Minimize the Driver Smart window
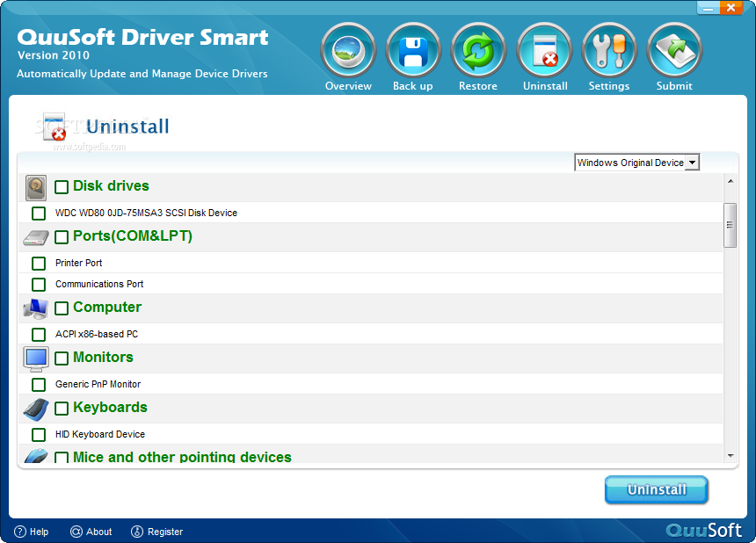This screenshot has height=543, width=756. [709, 8]
